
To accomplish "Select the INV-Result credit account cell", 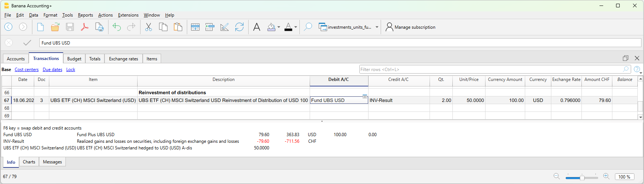I will (399, 100).
